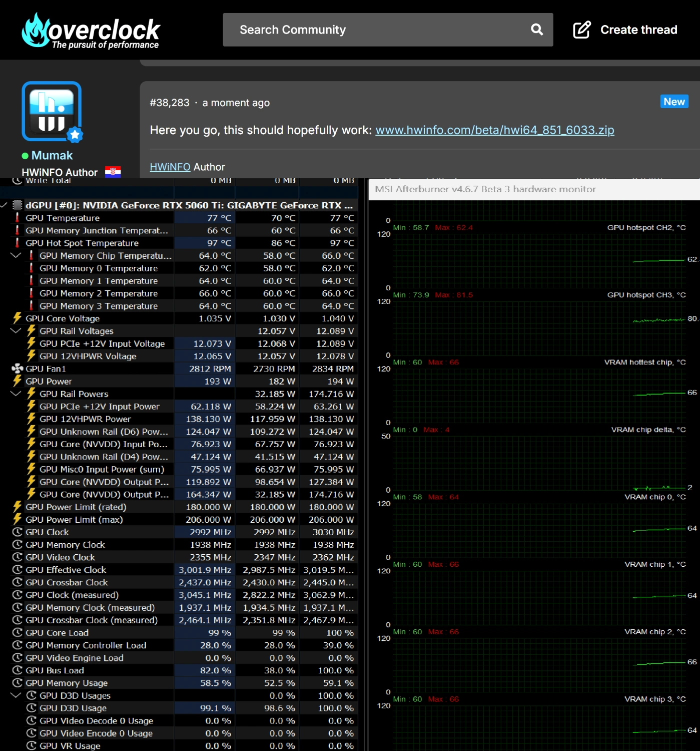Collapse the GPU Rail Powers group
700x751 pixels.
[x=16, y=394]
